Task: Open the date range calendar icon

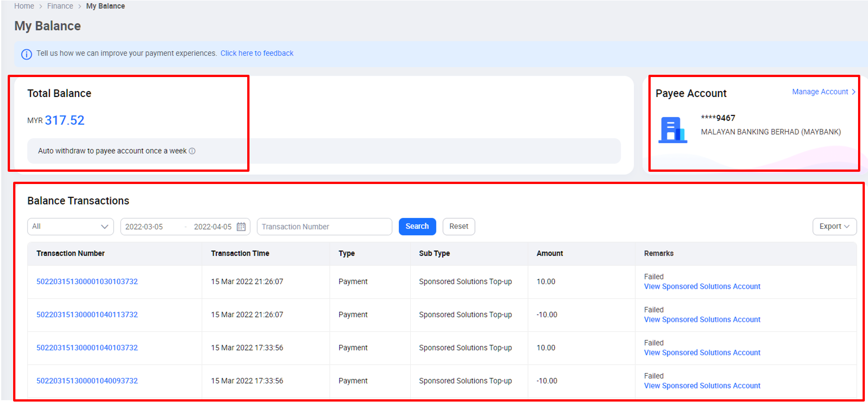Action: [241, 227]
